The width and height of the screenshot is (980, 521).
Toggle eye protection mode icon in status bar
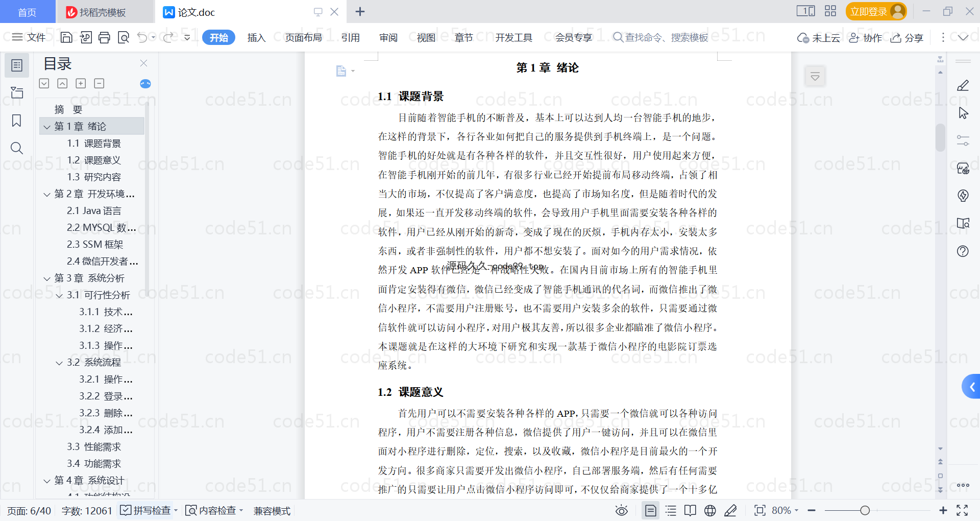622,510
